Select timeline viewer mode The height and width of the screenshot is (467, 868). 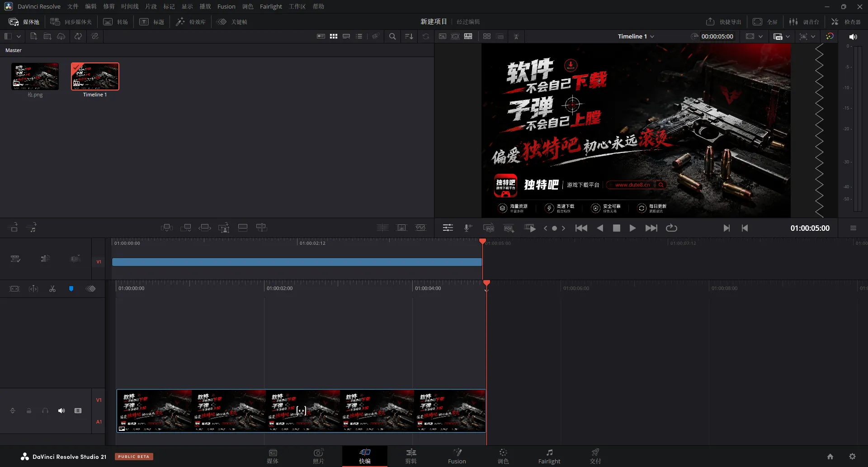click(x=468, y=36)
